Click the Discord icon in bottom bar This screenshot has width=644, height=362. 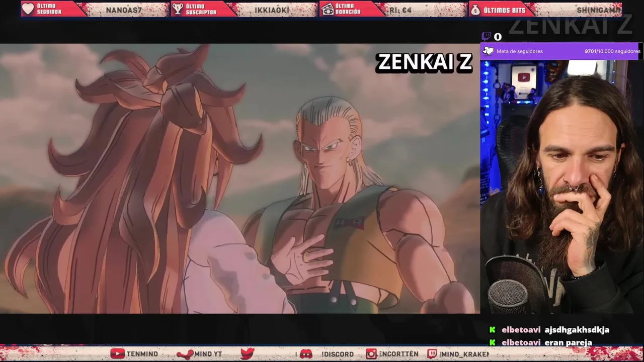[x=306, y=354]
